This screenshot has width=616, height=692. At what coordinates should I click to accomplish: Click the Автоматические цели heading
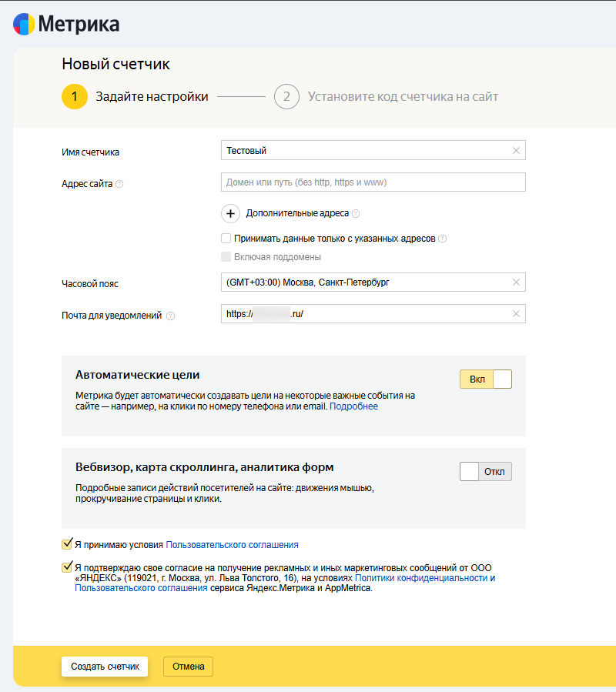tap(137, 375)
